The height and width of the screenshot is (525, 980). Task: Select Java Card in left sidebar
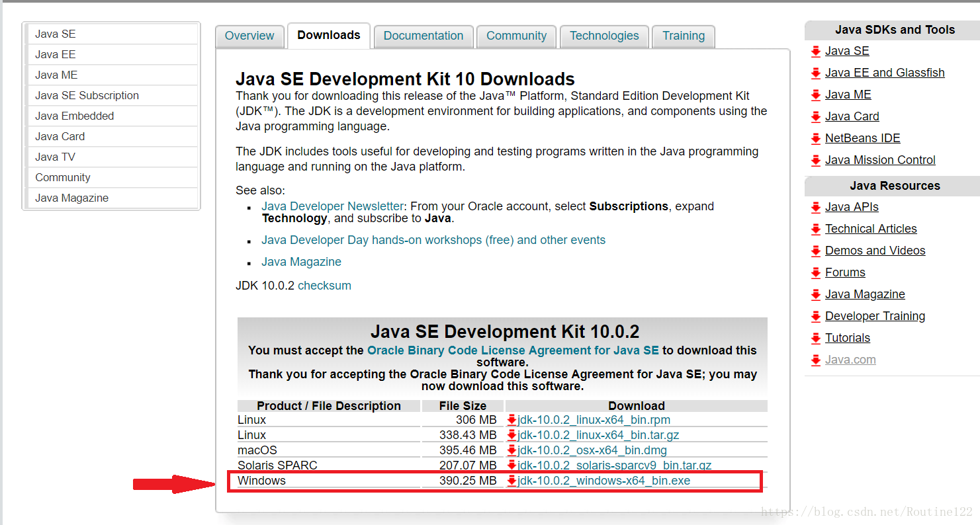pyautogui.click(x=111, y=136)
